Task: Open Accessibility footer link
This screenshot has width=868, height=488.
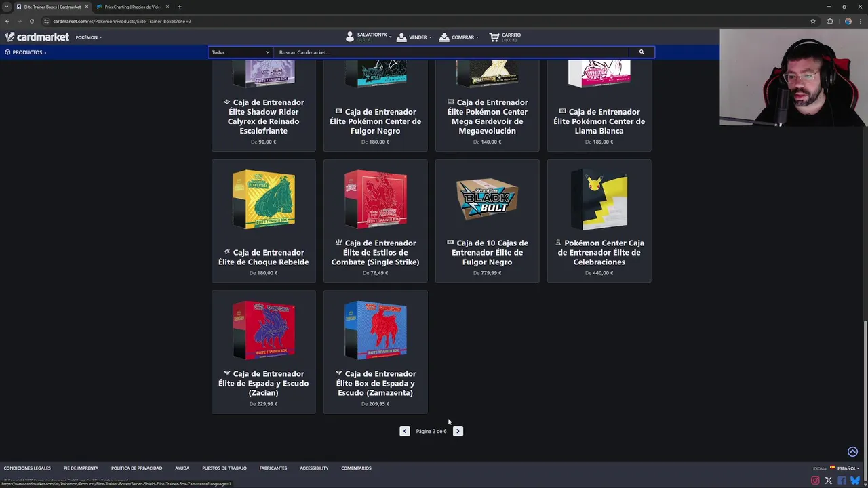Action: click(x=314, y=468)
